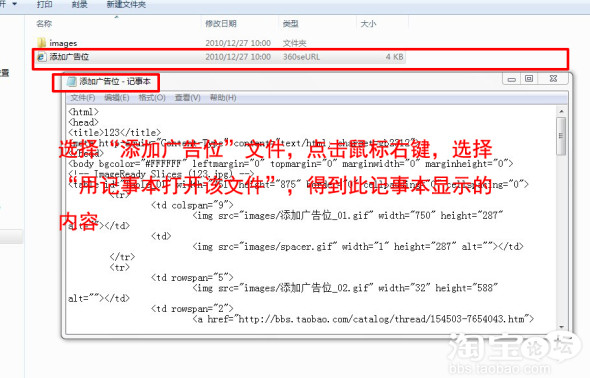The height and width of the screenshot is (378, 590).
Task: Click the 360seURL type cell
Action: [x=301, y=57]
